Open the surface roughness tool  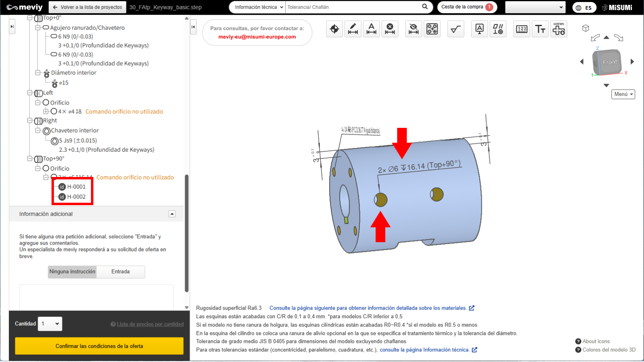click(x=456, y=29)
